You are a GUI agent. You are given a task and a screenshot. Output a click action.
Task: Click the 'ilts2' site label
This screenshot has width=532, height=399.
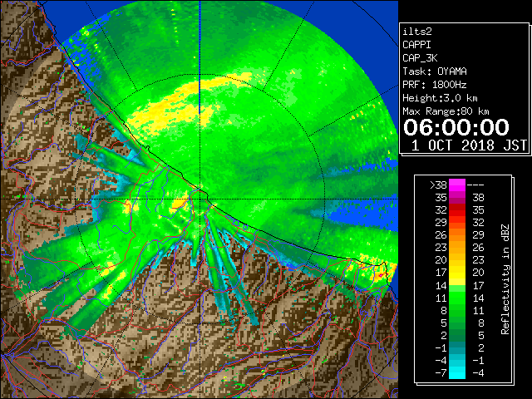(417, 32)
